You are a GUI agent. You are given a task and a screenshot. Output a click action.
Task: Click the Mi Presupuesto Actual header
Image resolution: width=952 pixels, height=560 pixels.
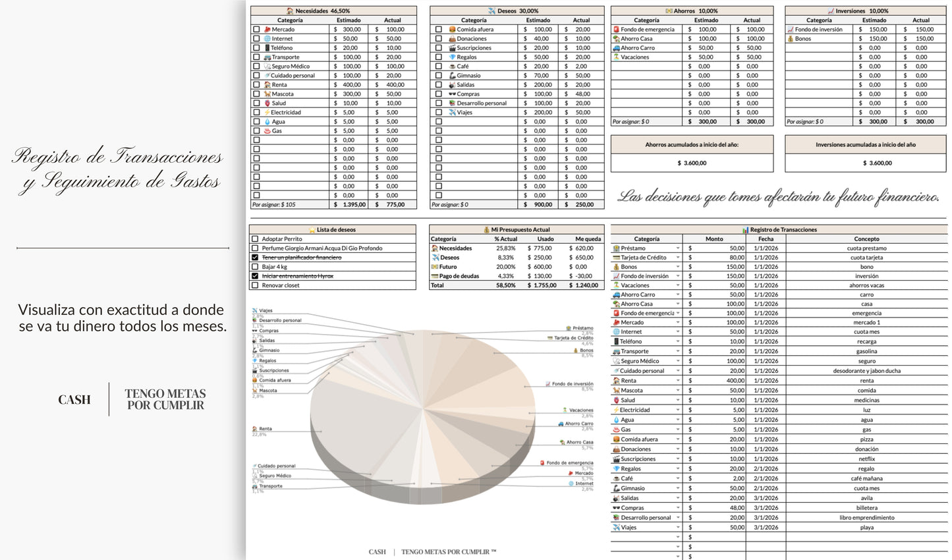[x=517, y=229]
